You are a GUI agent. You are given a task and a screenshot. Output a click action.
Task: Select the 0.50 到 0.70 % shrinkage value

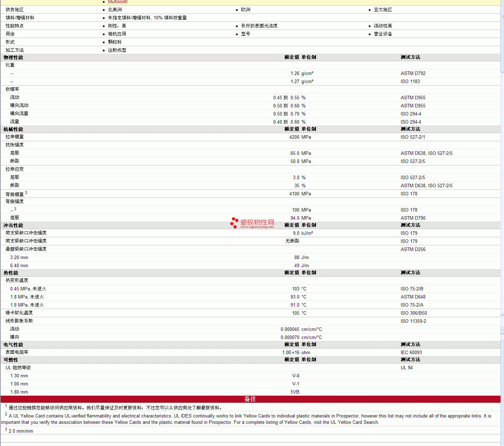[x=290, y=114]
